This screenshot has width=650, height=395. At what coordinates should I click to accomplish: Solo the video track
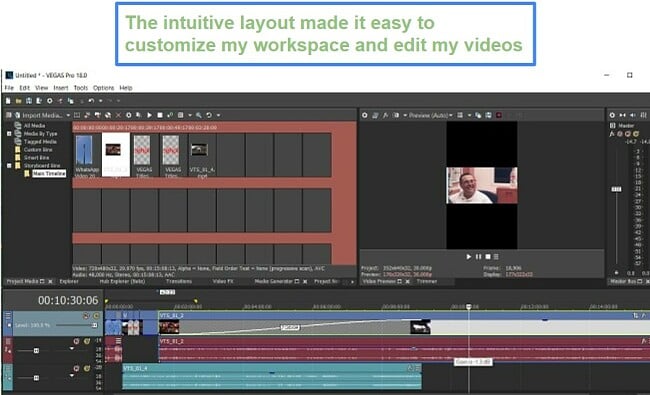click(x=96, y=316)
